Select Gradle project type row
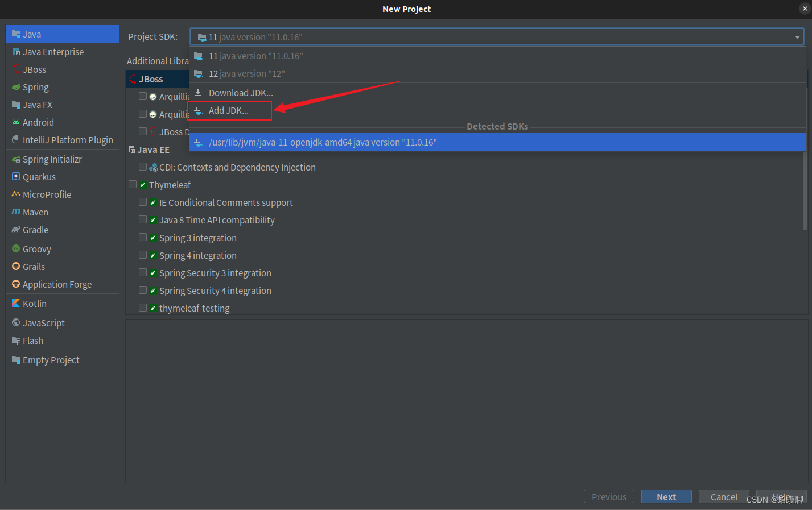 pos(63,230)
